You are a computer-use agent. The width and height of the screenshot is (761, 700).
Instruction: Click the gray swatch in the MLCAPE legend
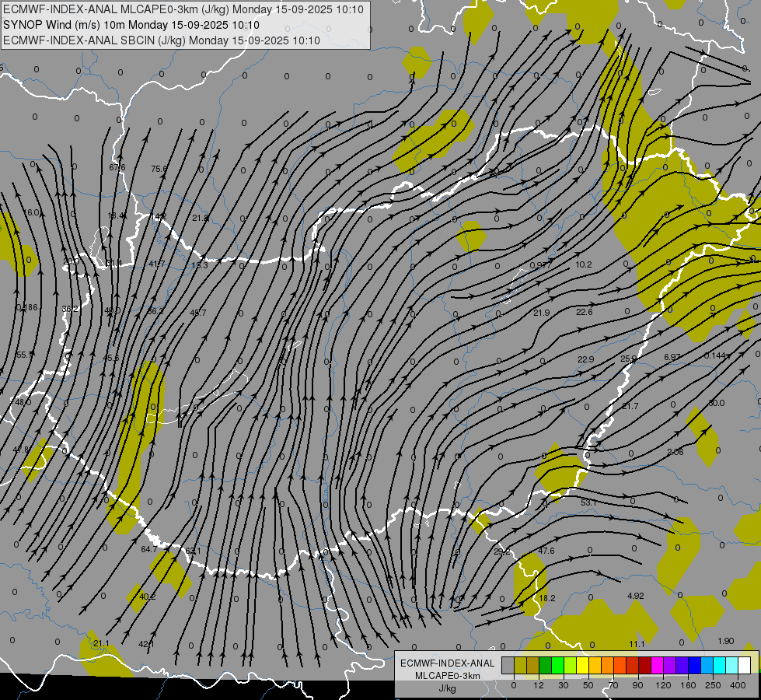click(508, 665)
